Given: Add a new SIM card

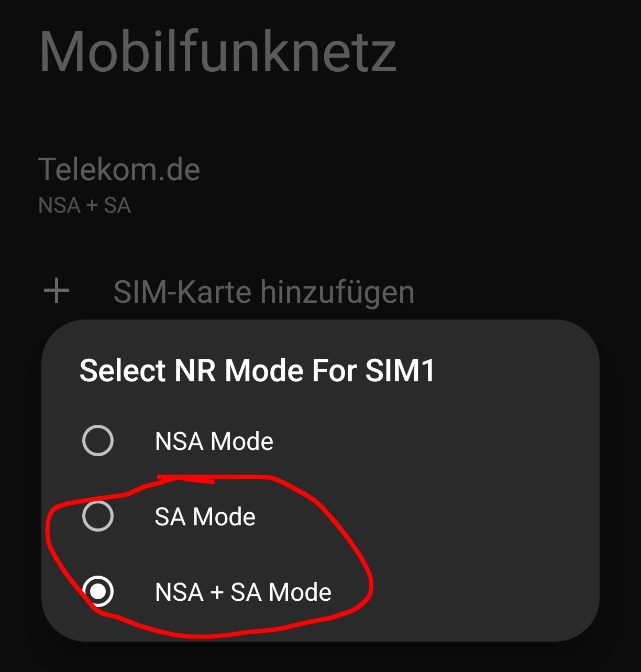Looking at the screenshot, I should (263, 292).
